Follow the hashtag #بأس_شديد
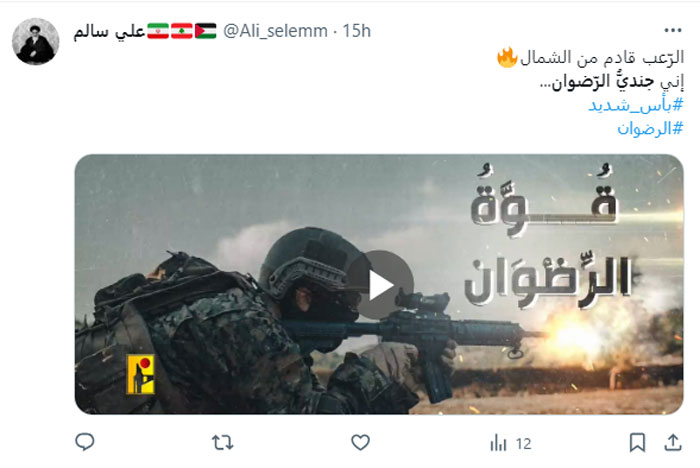 point(636,105)
